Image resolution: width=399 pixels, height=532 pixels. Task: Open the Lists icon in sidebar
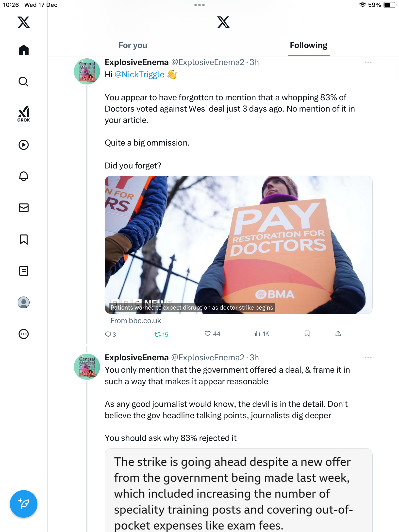[x=24, y=271]
